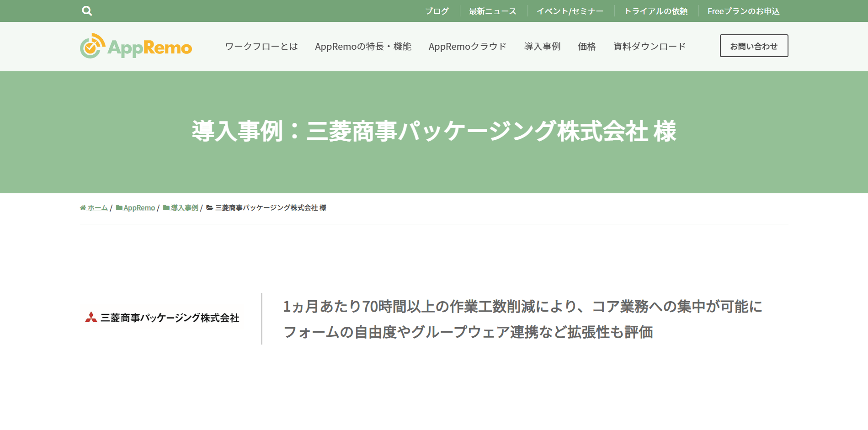Open 最新ニュース in top bar

pyautogui.click(x=493, y=11)
